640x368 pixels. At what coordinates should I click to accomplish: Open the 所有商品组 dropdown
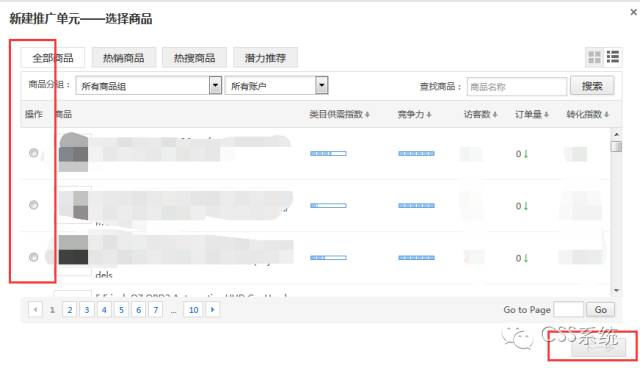(x=149, y=86)
